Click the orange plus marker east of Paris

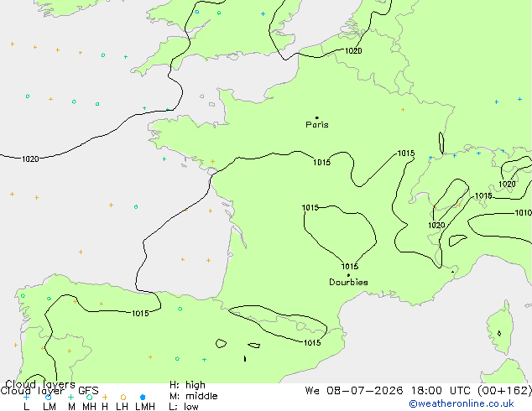click(403, 110)
